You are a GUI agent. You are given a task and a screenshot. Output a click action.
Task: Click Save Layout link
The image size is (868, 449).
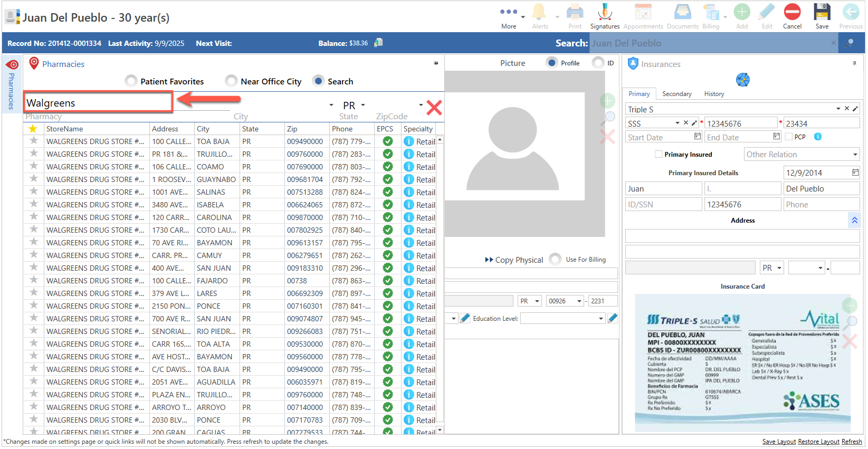point(779,442)
